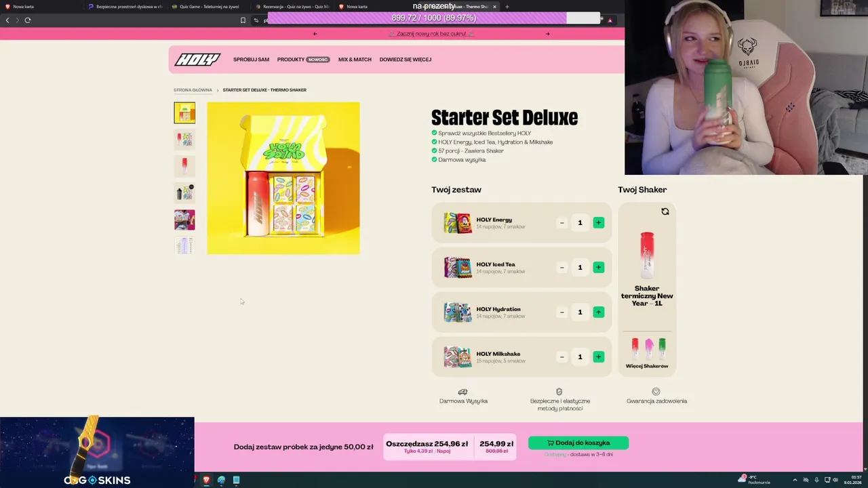Screen dimensions: 868x488
Task: Click the HOLY Milkshake quantity field
Action: 580,357
